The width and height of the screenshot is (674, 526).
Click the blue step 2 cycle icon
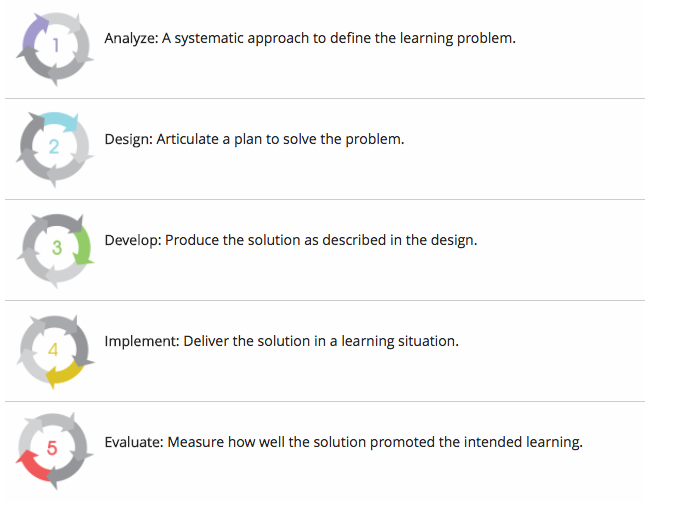click(55, 149)
